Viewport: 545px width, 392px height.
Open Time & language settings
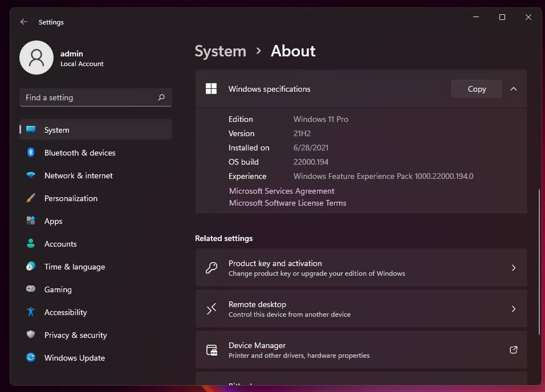coord(74,267)
